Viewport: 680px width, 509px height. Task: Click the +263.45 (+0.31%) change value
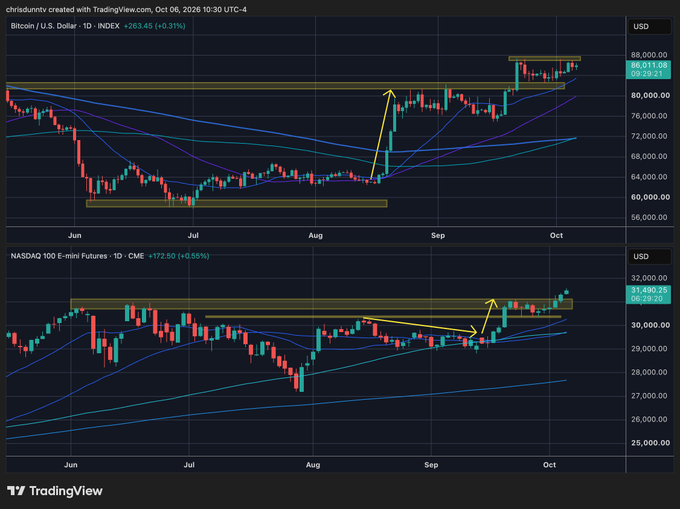(x=154, y=26)
